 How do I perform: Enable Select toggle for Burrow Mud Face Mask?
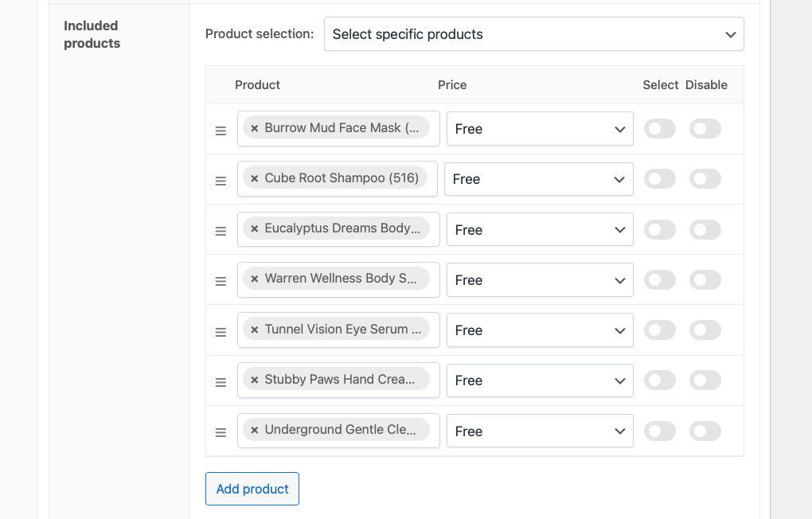coord(660,128)
